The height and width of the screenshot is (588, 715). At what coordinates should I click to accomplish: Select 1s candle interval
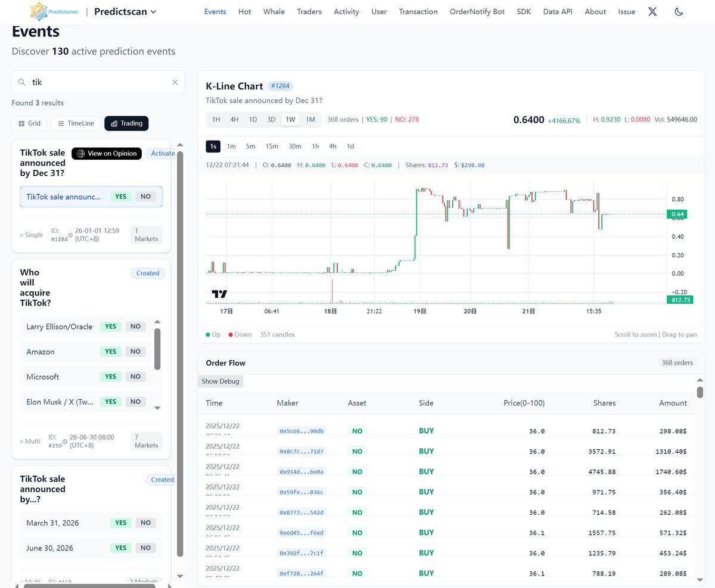[x=213, y=146]
